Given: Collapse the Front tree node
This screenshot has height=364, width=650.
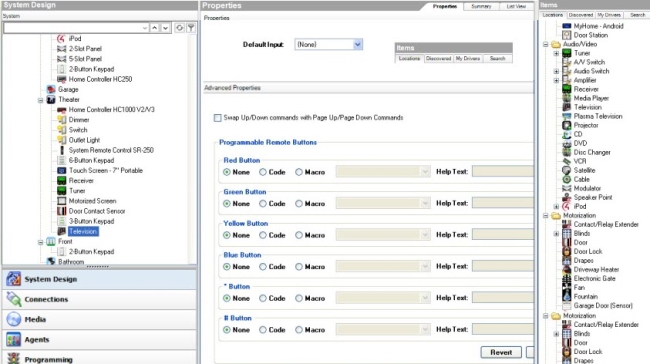Looking at the screenshot, I should pyautogui.click(x=41, y=242).
